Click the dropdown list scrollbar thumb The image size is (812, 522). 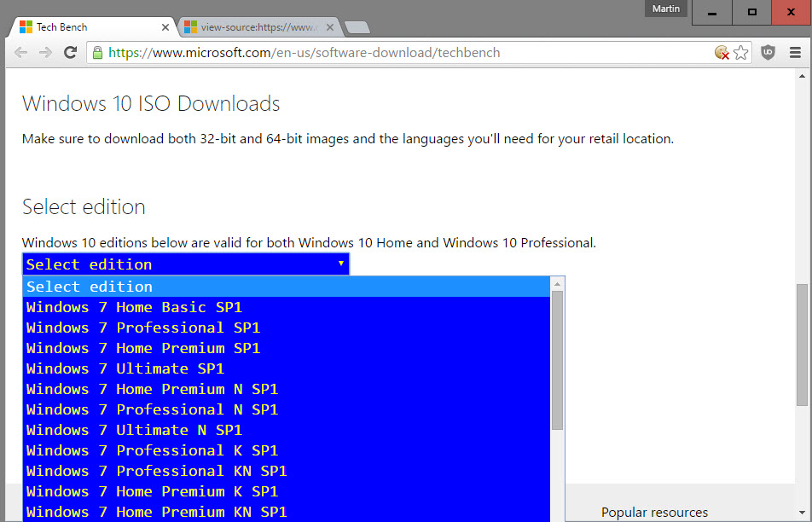(x=557, y=361)
